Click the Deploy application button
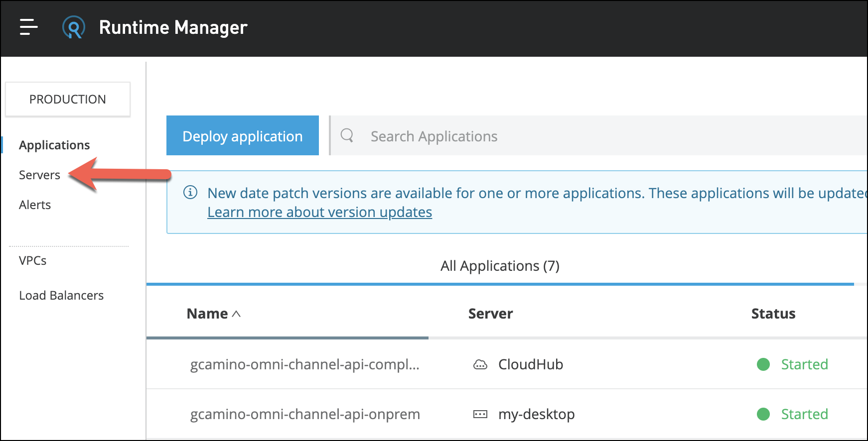 [x=243, y=135]
